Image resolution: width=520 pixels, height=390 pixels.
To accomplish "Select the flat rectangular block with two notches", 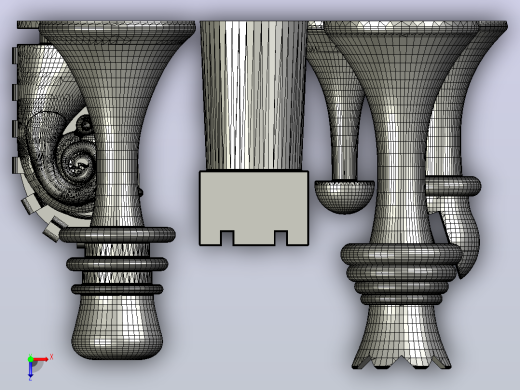I will (254, 208).
